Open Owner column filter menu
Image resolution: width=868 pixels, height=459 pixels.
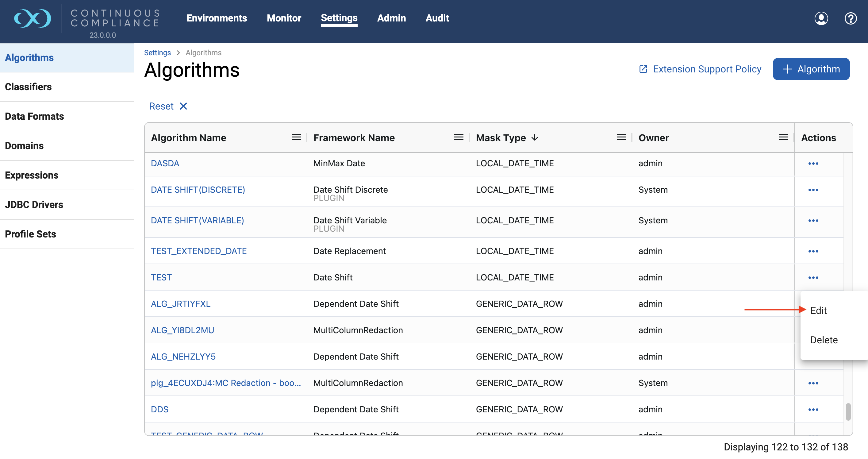click(x=783, y=137)
